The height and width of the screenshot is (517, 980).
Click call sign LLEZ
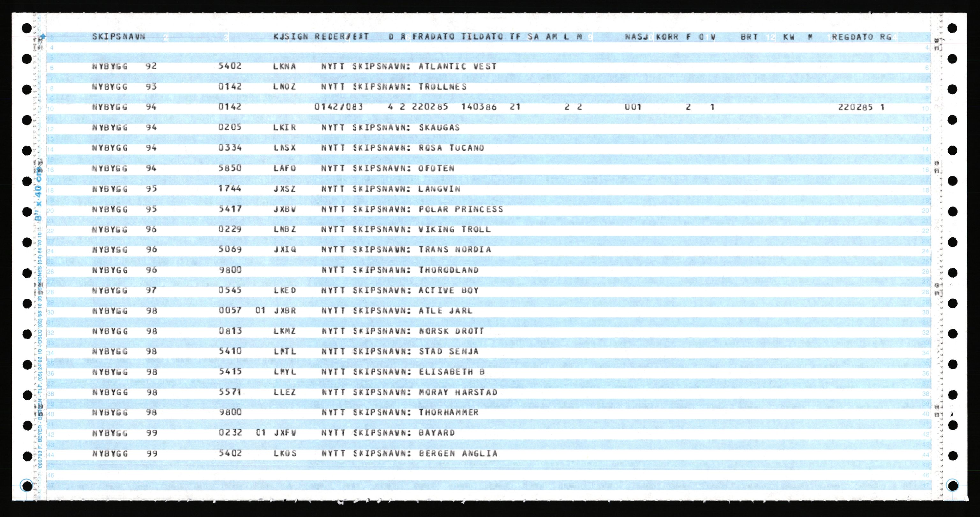coord(285,392)
